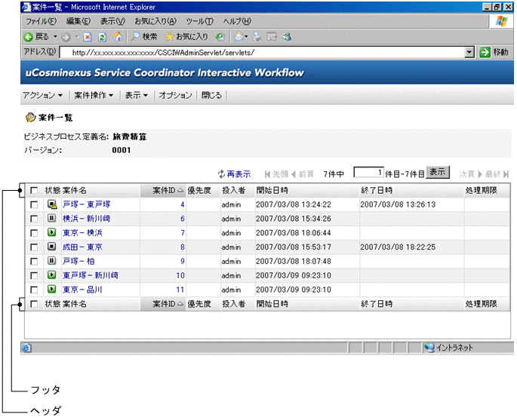517x420 pixels.
Task: Click the status icon for 成田－東京
Action: click(x=51, y=247)
